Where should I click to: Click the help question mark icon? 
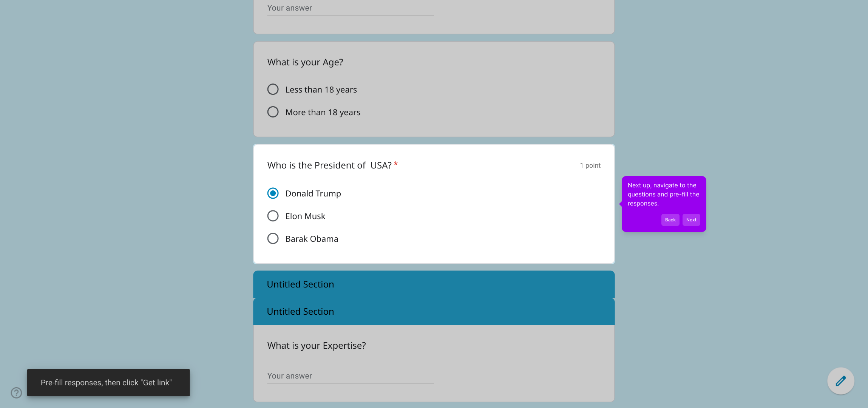[x=16, y=393]
